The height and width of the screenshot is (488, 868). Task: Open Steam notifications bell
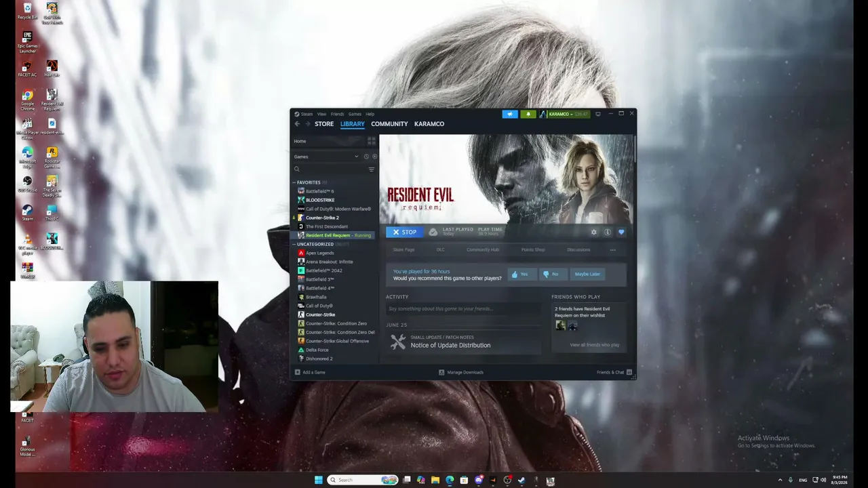point(528,114)
